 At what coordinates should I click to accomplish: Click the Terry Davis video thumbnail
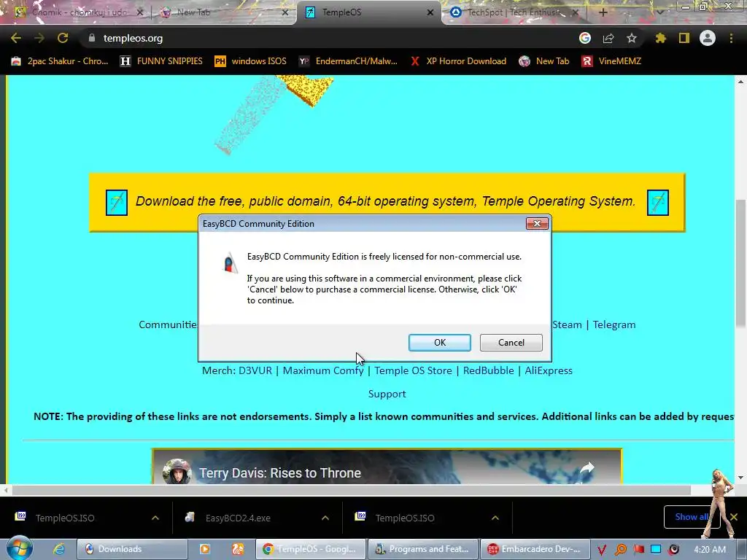[x=387, y=467]
